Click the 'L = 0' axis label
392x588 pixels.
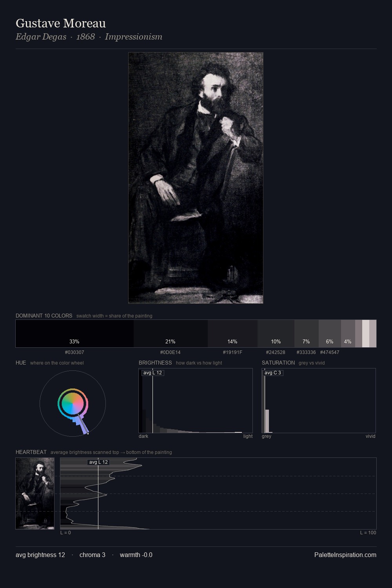click(x=65, y=533)
